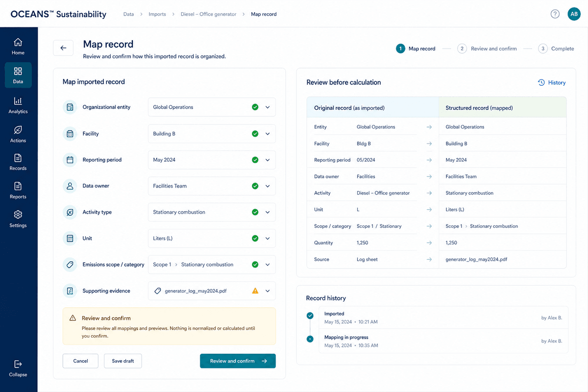Open the Data section in sidebar
This screenshot has width=588, height=392.
18,75
